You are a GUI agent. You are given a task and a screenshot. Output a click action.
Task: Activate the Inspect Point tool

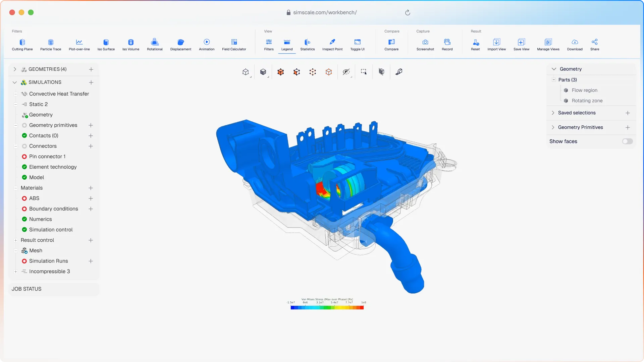332,45
